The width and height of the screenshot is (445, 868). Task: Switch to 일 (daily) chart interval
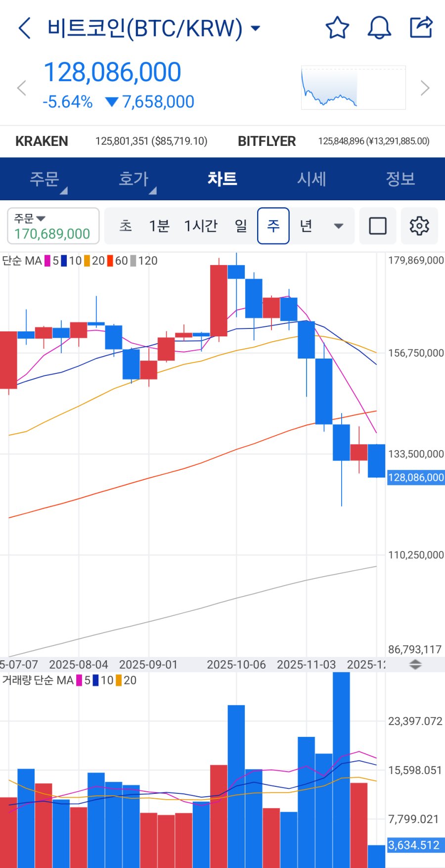point(241,226)
